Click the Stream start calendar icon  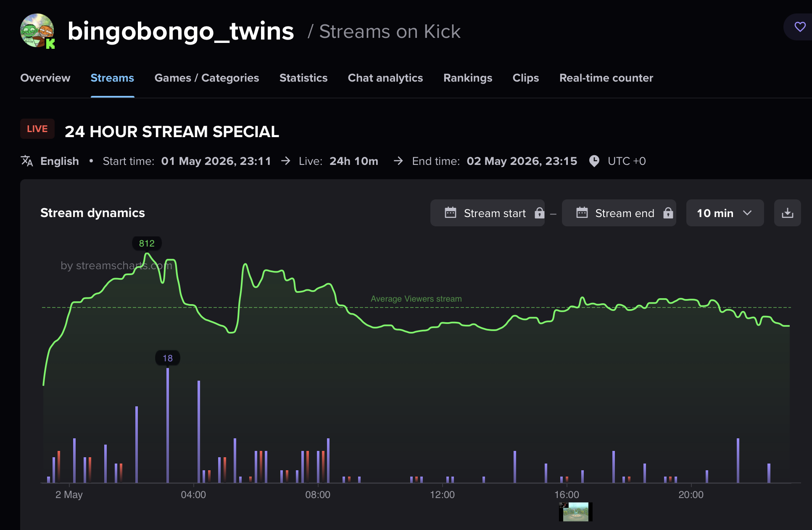click(x=450, y=213)
